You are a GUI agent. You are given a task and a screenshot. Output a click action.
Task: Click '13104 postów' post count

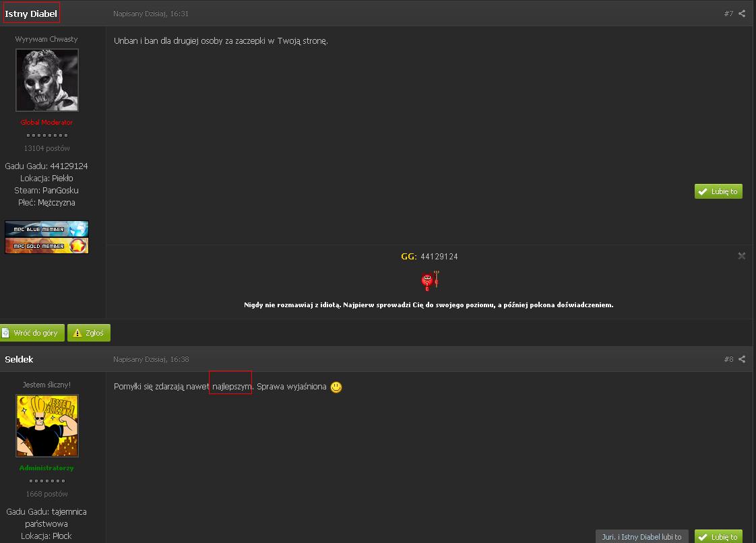coord(46,148)
